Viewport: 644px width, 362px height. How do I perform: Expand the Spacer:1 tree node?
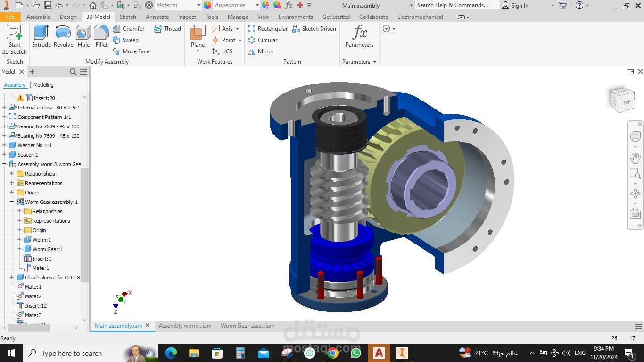point(4,155)
